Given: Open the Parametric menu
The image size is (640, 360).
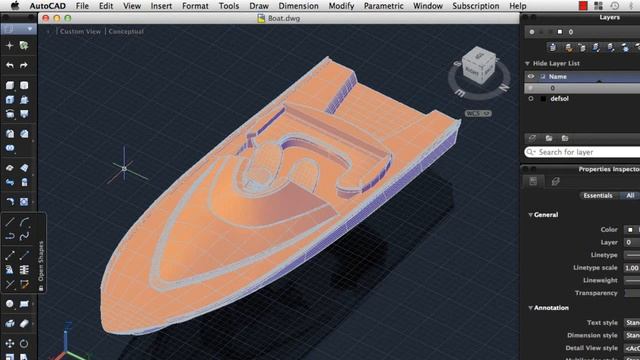Looking at the screenshot, I should click(x=384, y=6).
